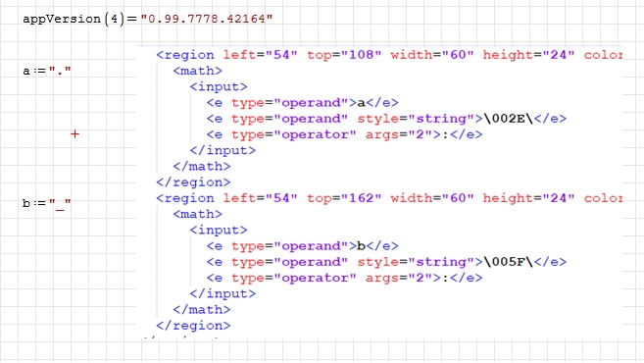The image size is (644, 363).
Task: Click the first opening <input> tag
Action: (x=219, y=86)
